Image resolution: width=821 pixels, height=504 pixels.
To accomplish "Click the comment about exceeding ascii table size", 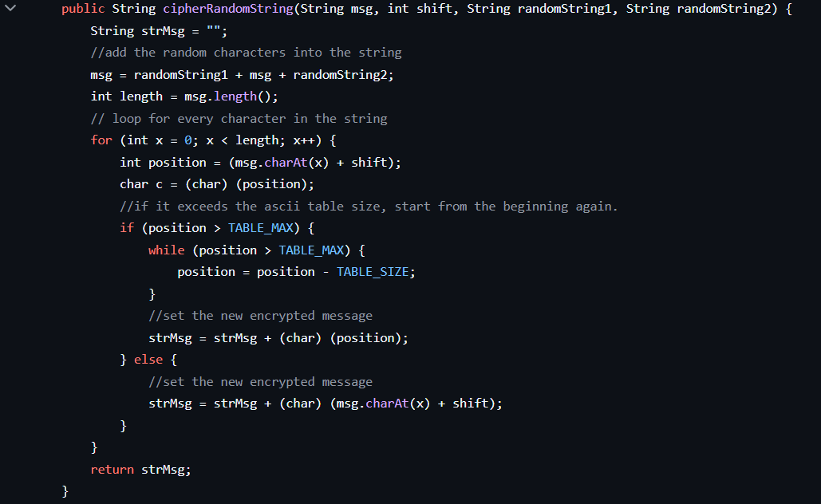I will tap(369, 207).
